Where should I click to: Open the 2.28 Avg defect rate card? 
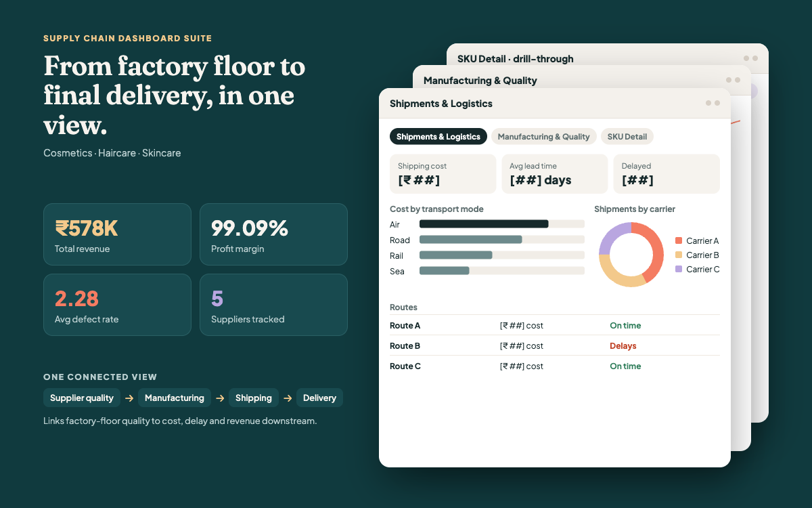click(117, 305)
